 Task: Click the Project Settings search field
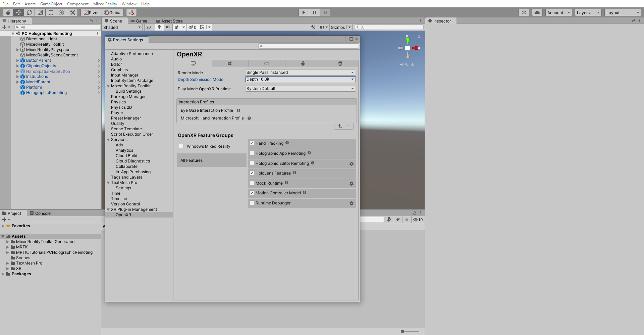click(x=308, y=46)
